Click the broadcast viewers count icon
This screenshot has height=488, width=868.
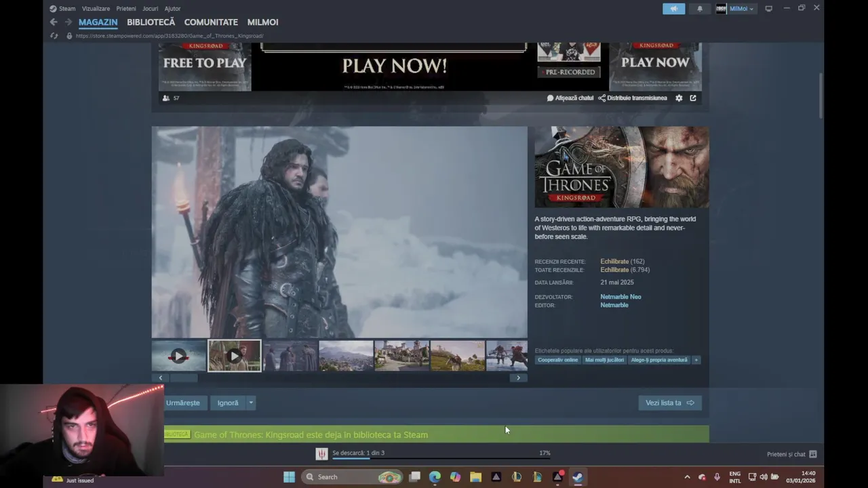[166, 98]
